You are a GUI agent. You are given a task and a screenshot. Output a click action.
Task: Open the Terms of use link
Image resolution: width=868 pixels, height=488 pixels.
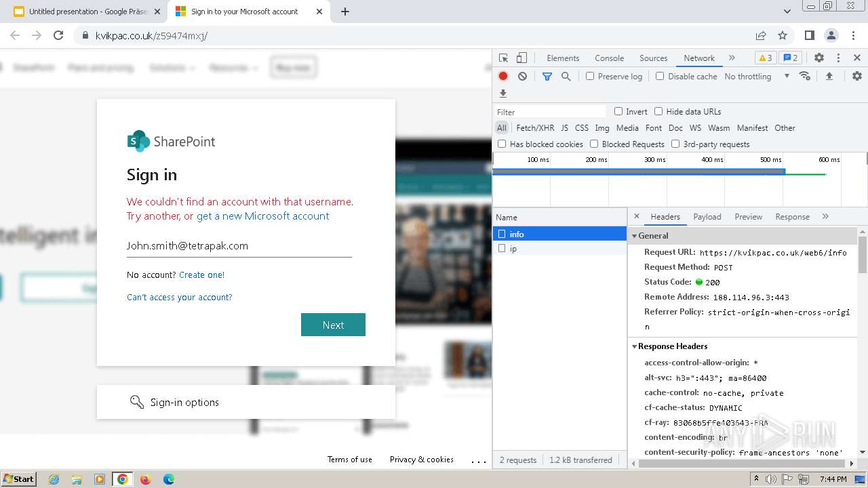click(350, 460)
